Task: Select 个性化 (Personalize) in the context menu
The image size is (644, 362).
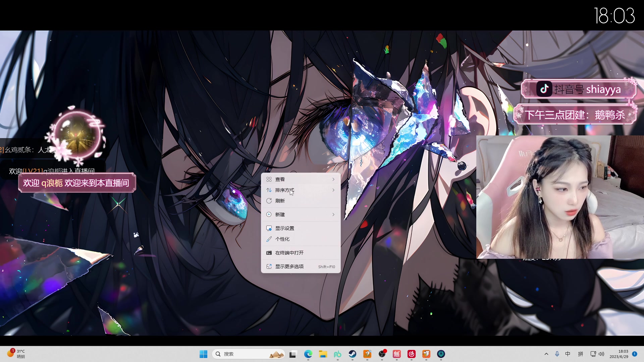Action: pos(301,239)
